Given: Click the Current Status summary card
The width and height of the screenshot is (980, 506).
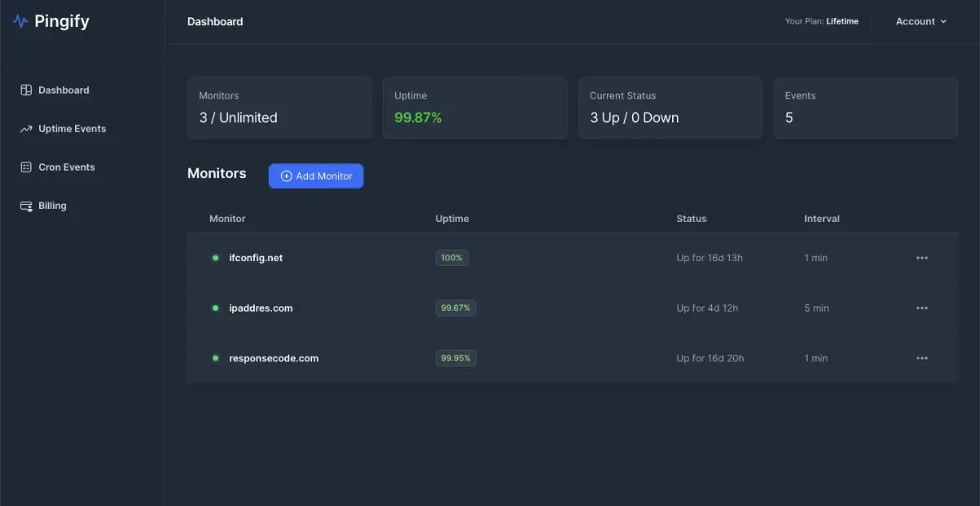Looking at the screenshot, I should (x=670, y=108).
